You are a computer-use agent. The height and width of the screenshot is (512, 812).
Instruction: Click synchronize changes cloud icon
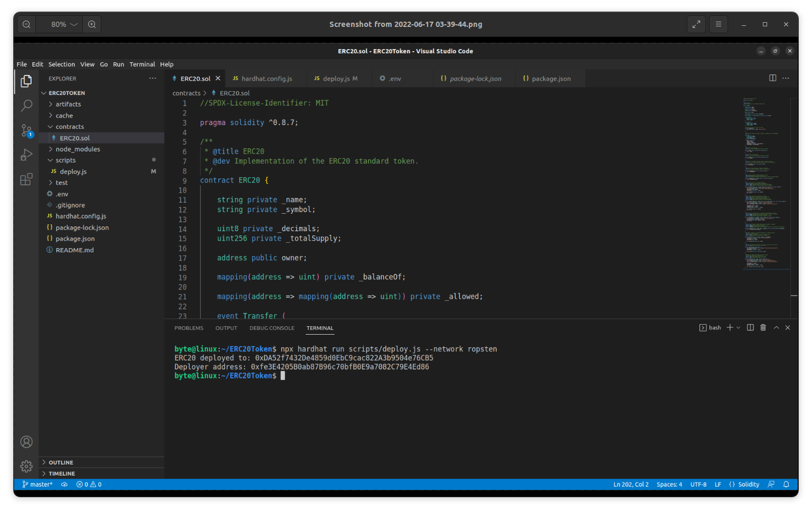tap(64, 485)
